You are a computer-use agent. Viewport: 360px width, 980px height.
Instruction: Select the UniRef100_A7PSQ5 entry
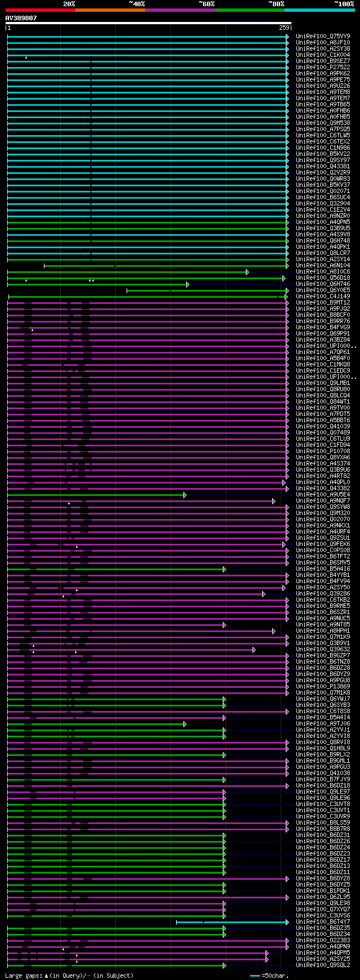323,129
